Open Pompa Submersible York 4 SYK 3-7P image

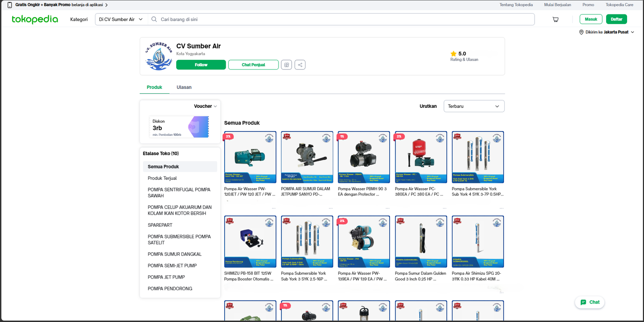pyautogui.click(x=478, y=157)
